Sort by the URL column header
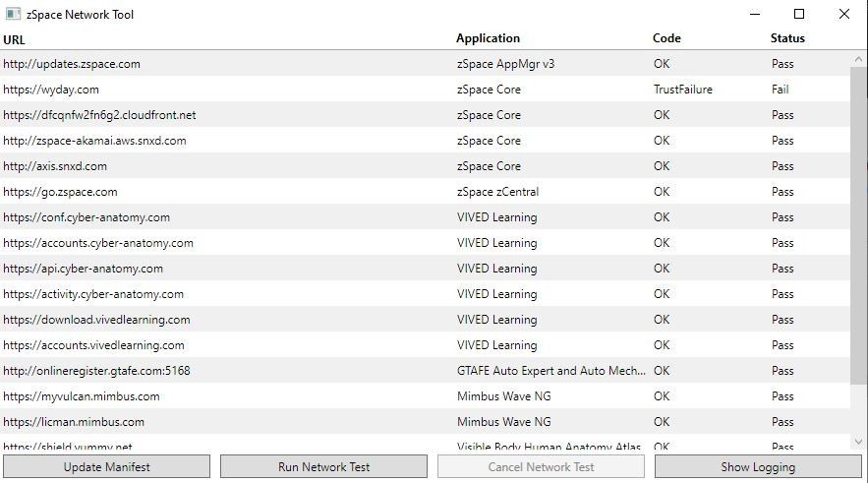Screen dimensions: 868x483 pyautogui.click(x=14, y=40)
